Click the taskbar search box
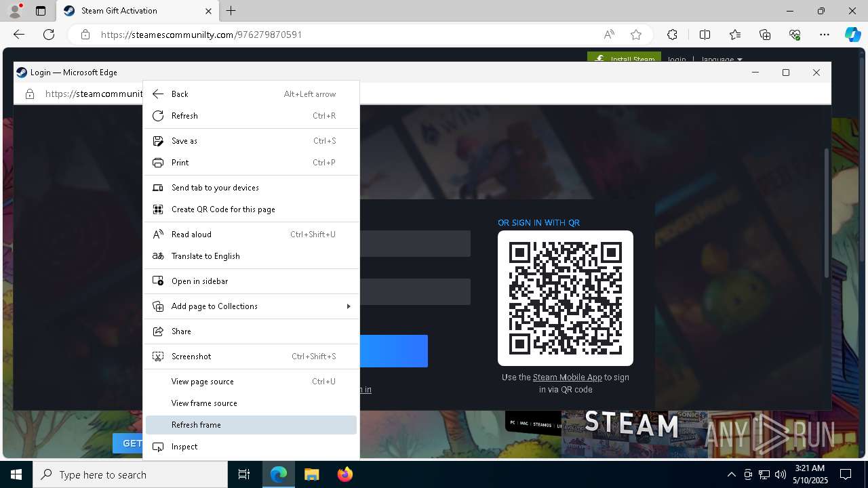Screen dimensions: 868x488 coord(130,474)
